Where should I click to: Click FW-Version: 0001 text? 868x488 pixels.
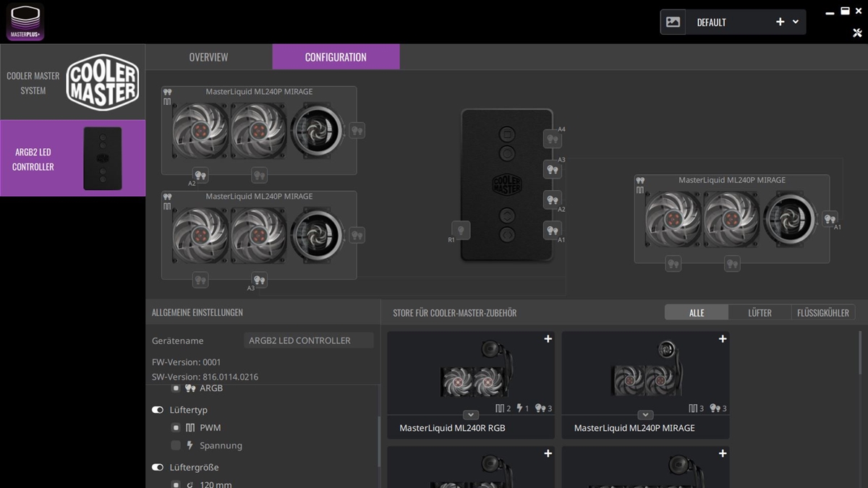pos(187,362)
